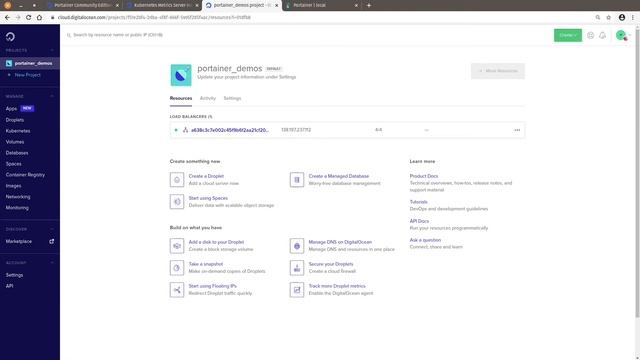Click the browser back arrow
The width and height of the screenshot is (640, 360).
[7, 18]
